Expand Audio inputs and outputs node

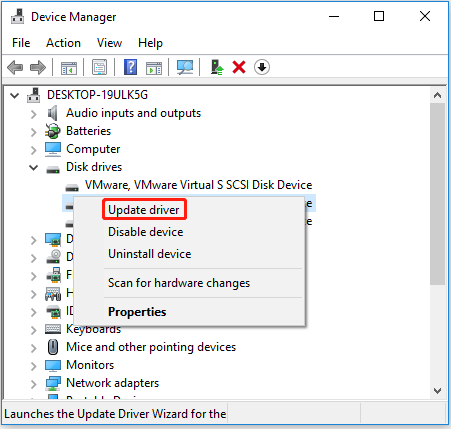(x=33, y=114)
